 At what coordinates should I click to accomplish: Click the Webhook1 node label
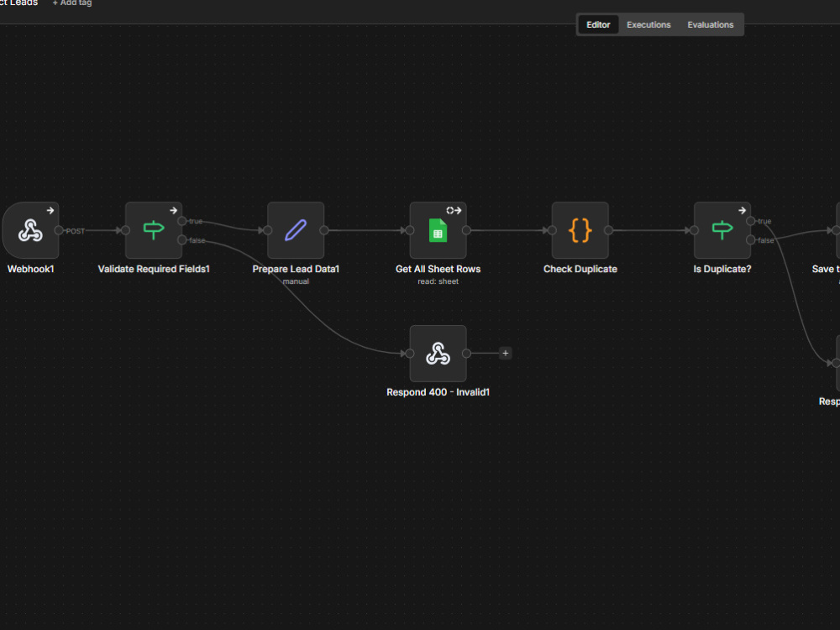[x=30, y=269]
